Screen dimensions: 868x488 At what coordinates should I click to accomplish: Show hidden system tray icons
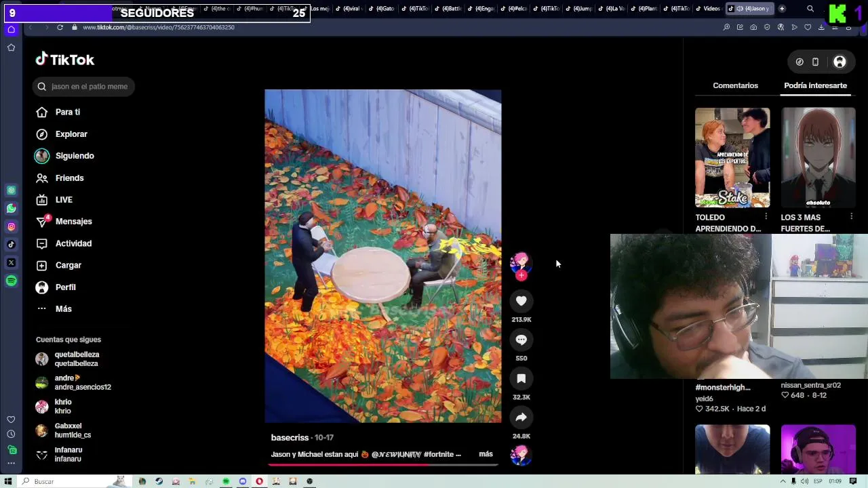pyautogui.click(x=783, y=481)
